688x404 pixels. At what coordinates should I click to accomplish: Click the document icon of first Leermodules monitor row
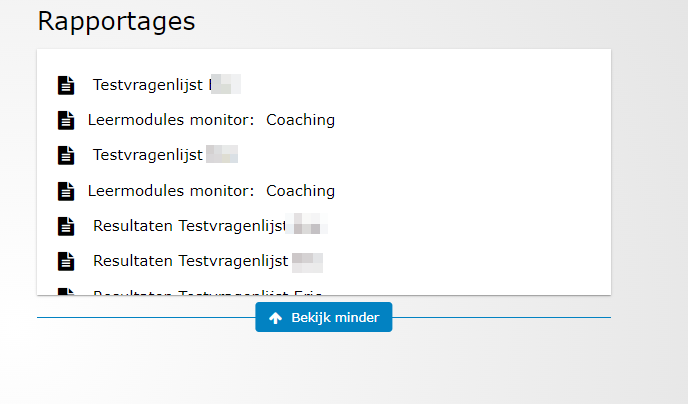[x=66, y=120]
